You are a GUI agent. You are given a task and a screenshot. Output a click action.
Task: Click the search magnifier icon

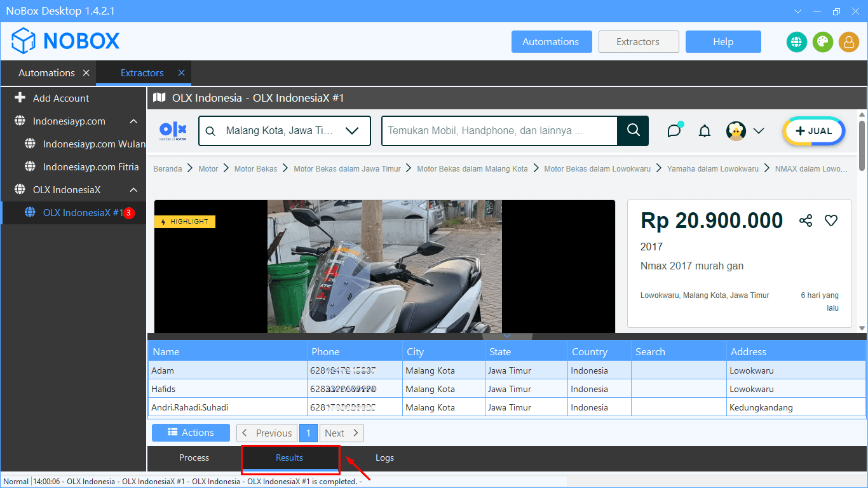(633, 130)
